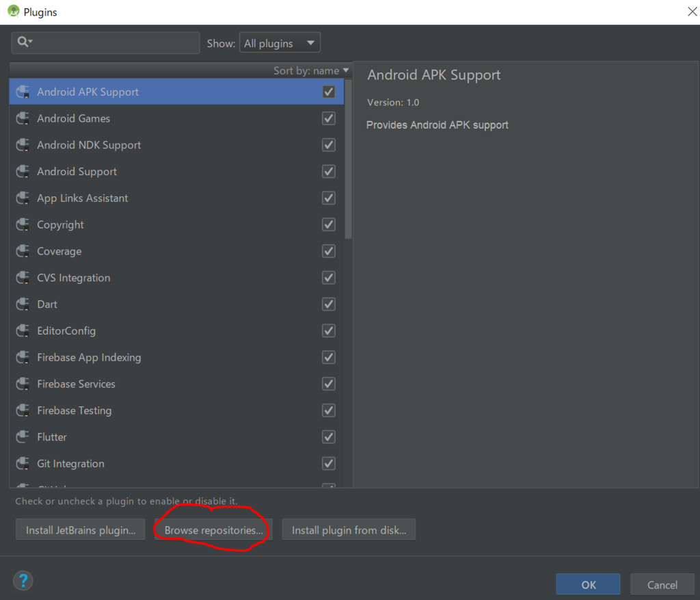700x600 pixels.
Task: Select the Git Integration row
Action: (x=177, y=464)
